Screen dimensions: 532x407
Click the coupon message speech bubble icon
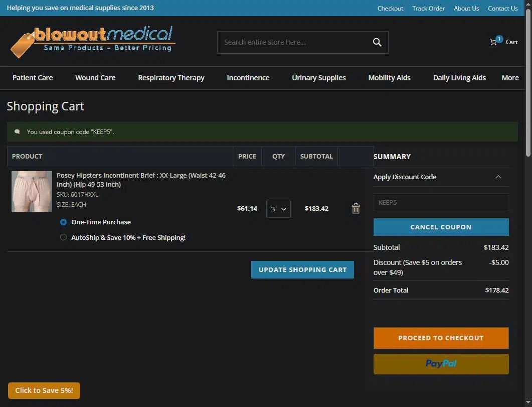17,131
